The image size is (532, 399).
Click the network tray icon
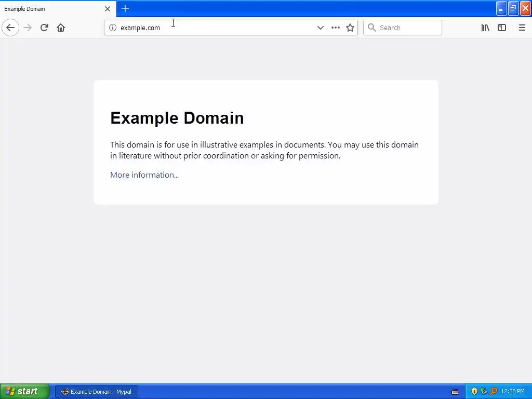484,391
